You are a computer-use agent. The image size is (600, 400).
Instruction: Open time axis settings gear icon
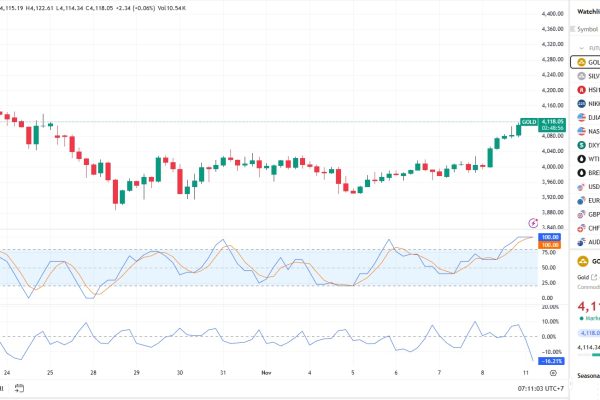pyautogui.click(x=553, y=371)
